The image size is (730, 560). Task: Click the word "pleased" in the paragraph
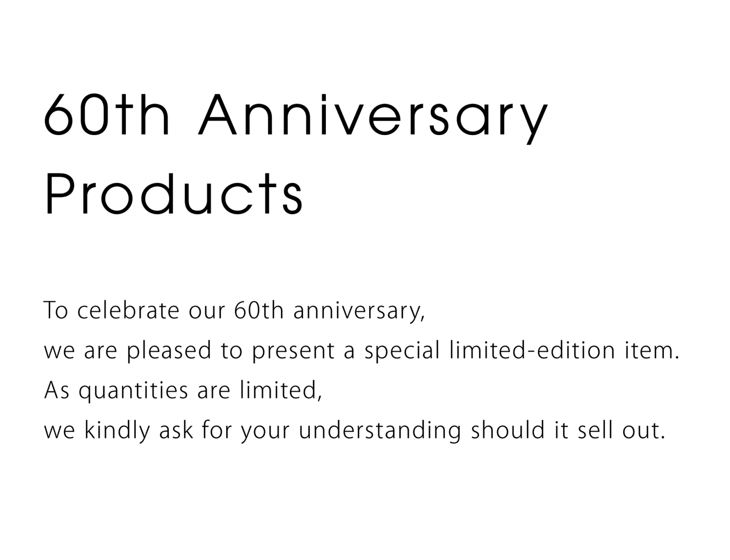point(169,351)
